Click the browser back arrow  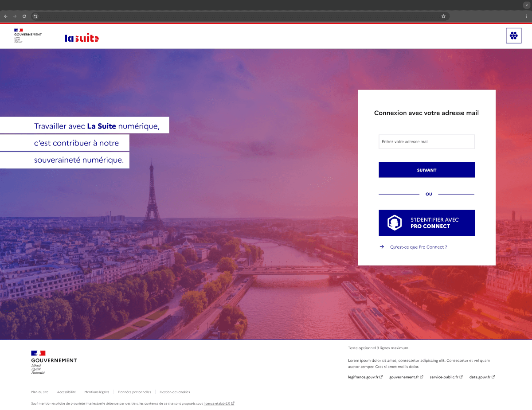pyautogui.click(x=6, y=16)
